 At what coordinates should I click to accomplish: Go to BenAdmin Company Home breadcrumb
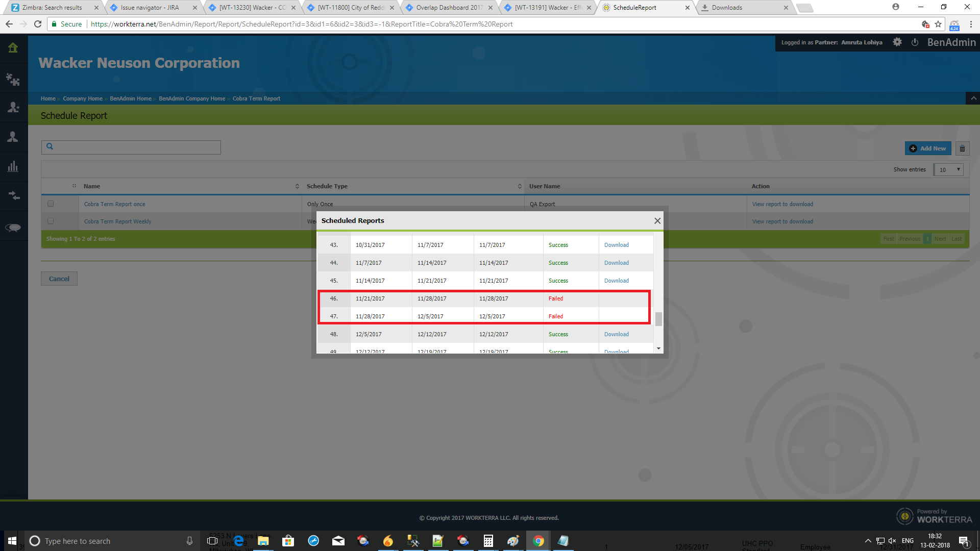coord(192,98)
